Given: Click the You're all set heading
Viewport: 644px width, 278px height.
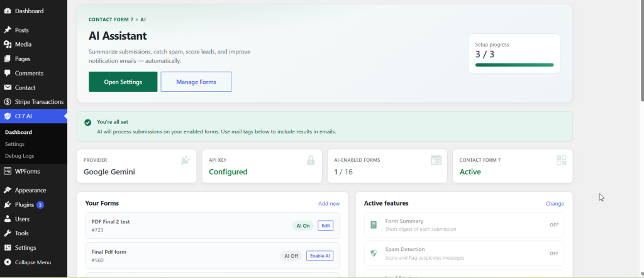Looking at the screenshot, I should coord(113,122).
